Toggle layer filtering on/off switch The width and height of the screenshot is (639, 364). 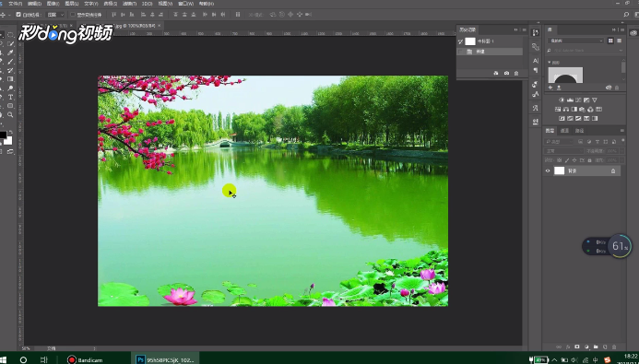[623, 140]
